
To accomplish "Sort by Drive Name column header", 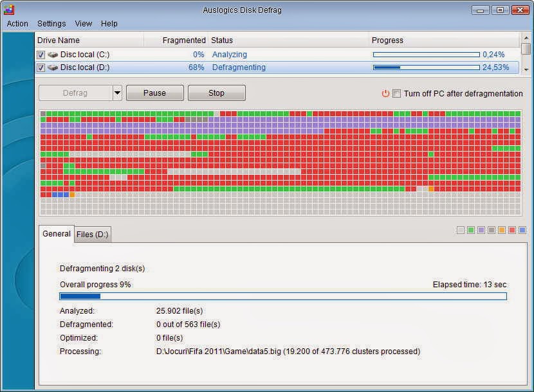I will (x=89, y=40).
